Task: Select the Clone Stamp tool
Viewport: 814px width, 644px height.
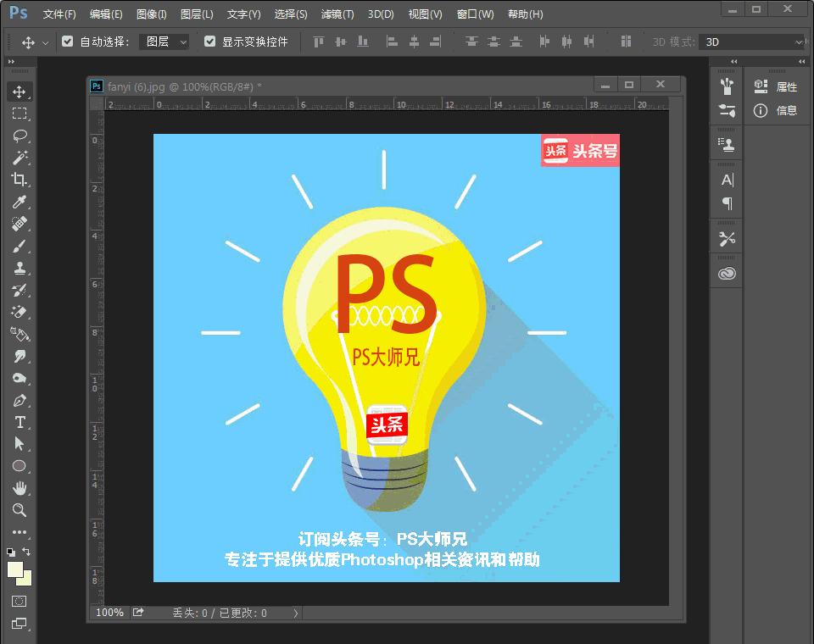Action: (x=20, y=268)
